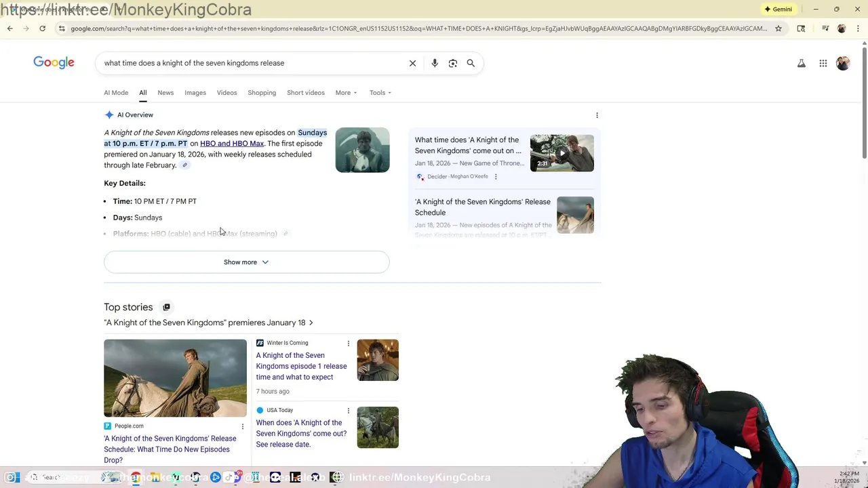The height and width of the screenshot is (488, 868).
Task: Click the Google logo
Action: pos(54,63)
